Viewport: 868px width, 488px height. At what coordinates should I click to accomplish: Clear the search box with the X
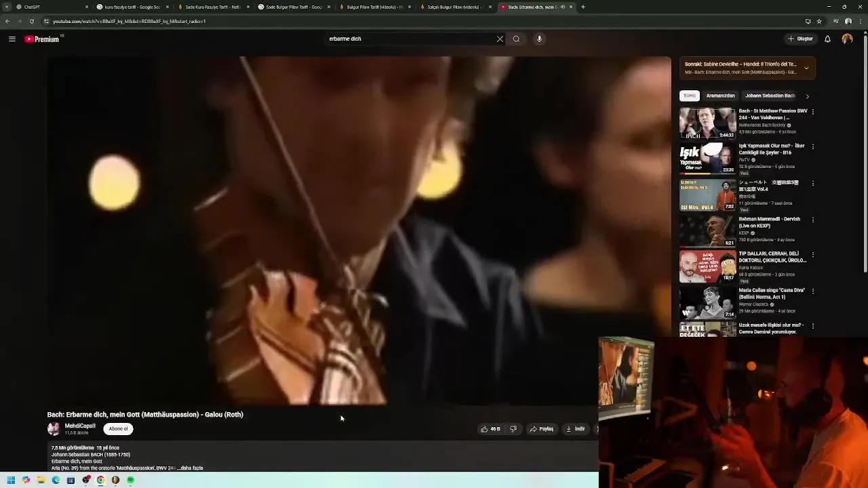coord(500,39)
